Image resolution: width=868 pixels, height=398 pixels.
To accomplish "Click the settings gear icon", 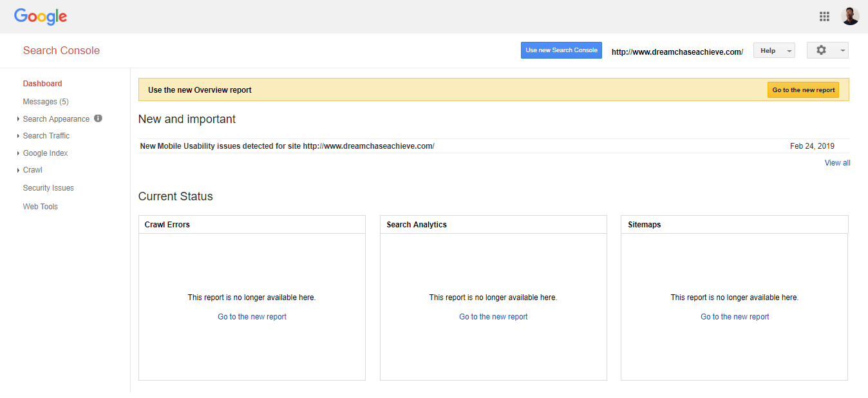I will 820,50.
